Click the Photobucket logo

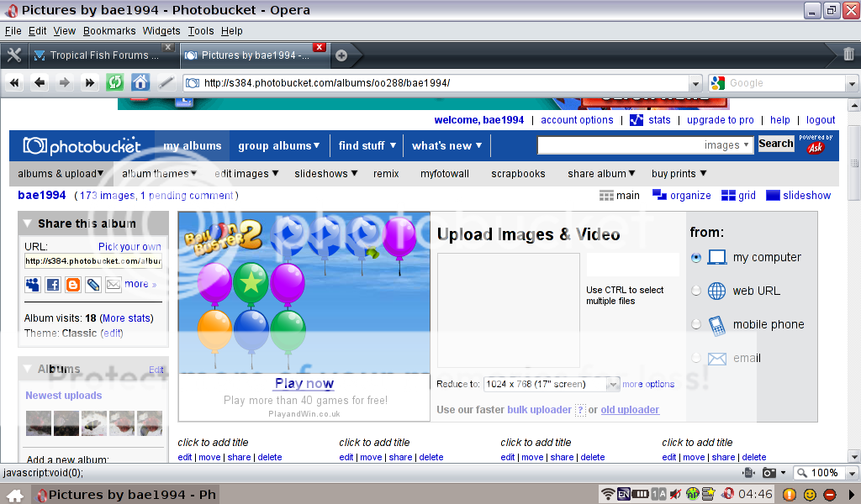tap(82, 146)
